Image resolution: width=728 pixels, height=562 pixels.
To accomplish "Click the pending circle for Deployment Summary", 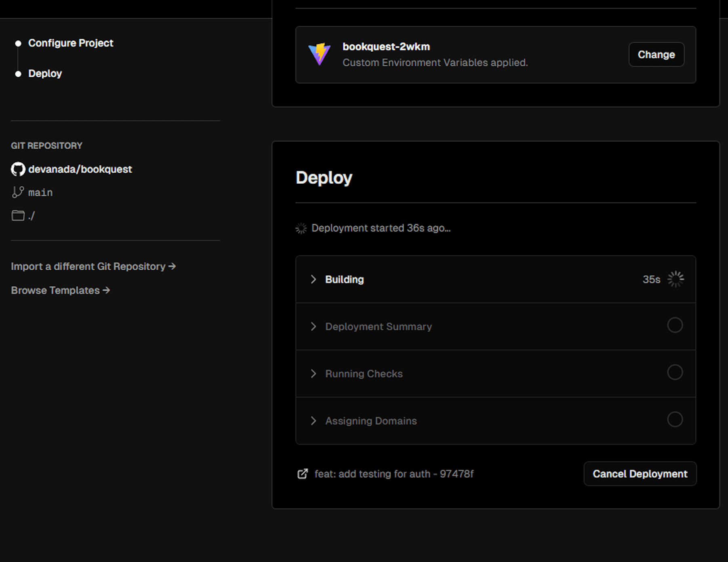I will [x=675, y=325].
